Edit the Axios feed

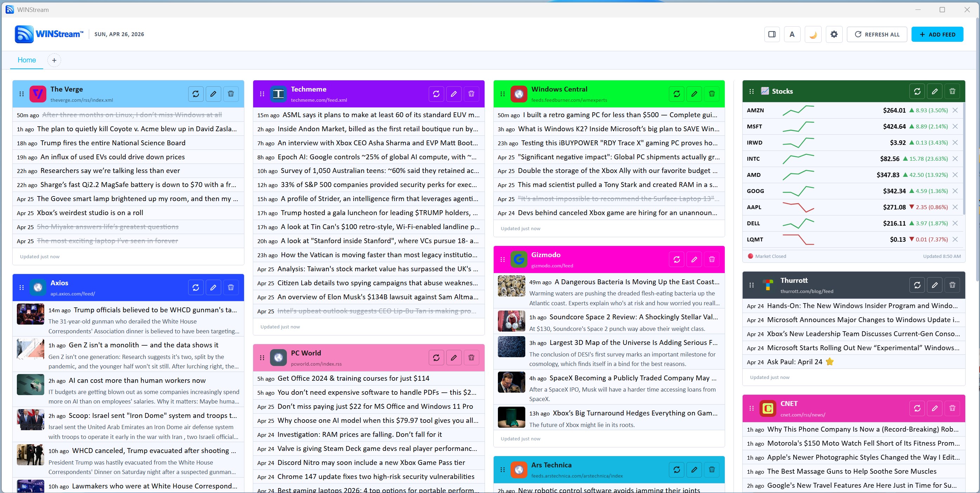coord(213,288)
